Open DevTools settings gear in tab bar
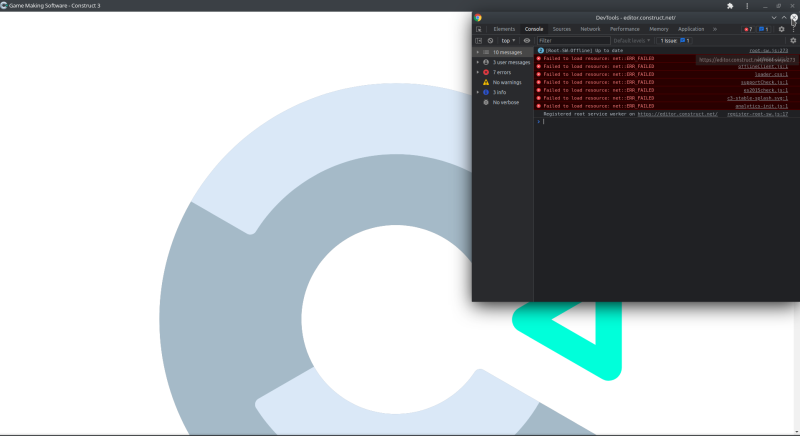The image size is (800, 436). point(781,29)
